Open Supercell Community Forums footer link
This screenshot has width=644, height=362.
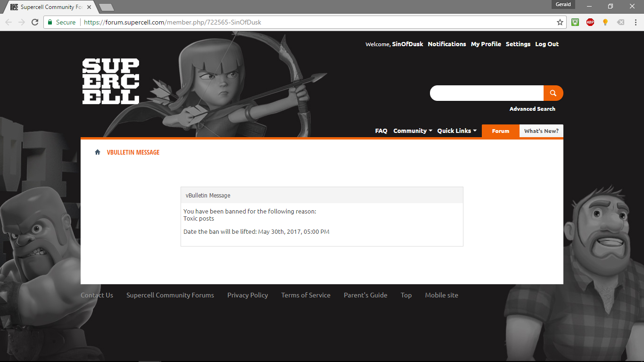(170, 295)
